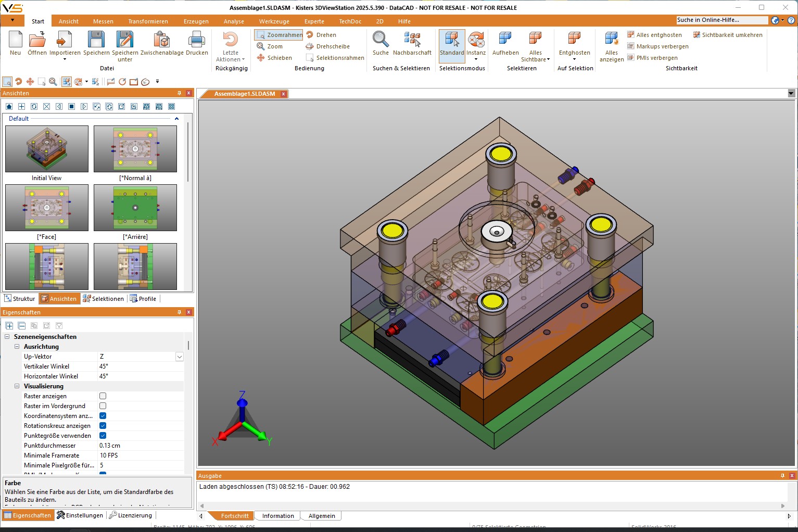Collapse the Szeneneigenschaften tree section

click(7, 337)
